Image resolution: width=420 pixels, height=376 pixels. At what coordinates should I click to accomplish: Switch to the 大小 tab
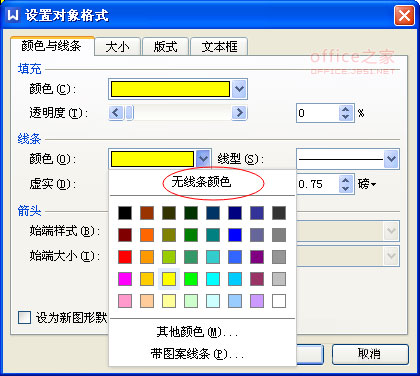[118, 46]
